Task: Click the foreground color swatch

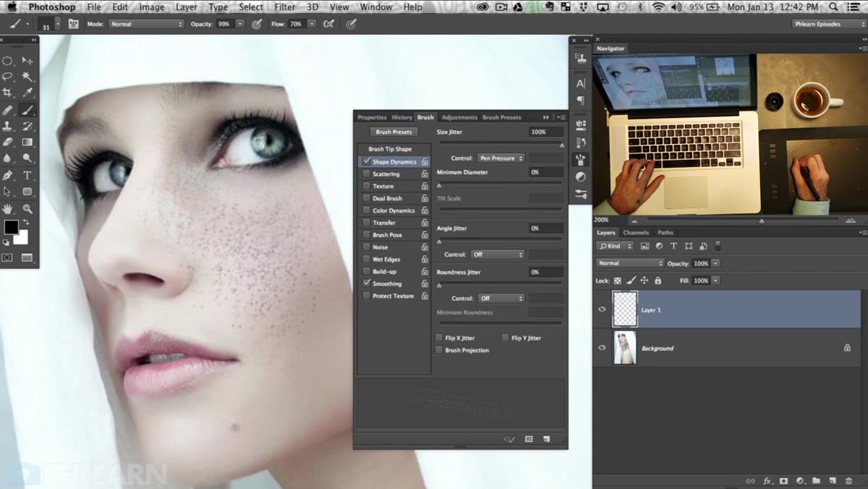Action: pos(11,227)
